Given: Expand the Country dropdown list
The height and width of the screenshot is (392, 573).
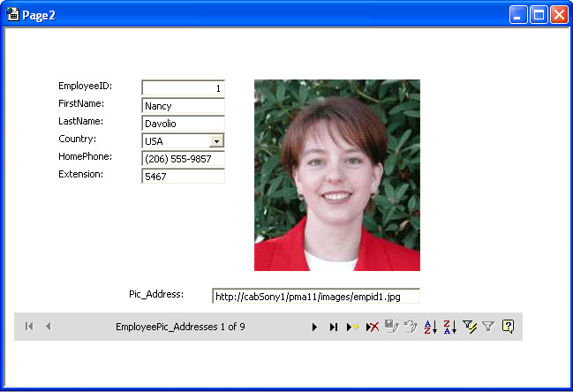Looking at the screenshot, I should click(217, 141).
